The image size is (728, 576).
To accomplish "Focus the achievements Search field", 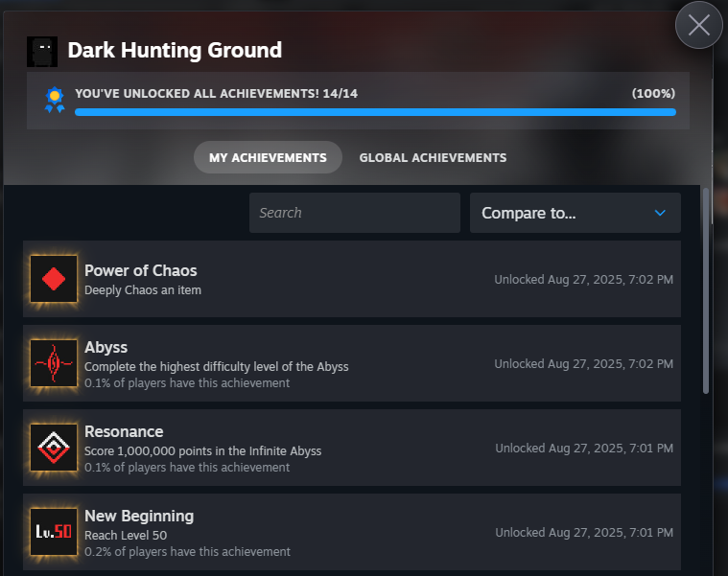I will click(x=355, y=213).
